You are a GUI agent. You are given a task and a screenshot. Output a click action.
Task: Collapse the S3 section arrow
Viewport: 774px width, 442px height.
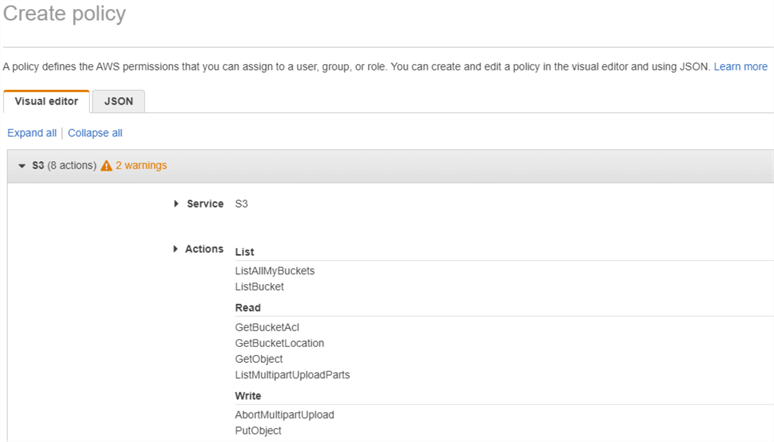[21, 166]
